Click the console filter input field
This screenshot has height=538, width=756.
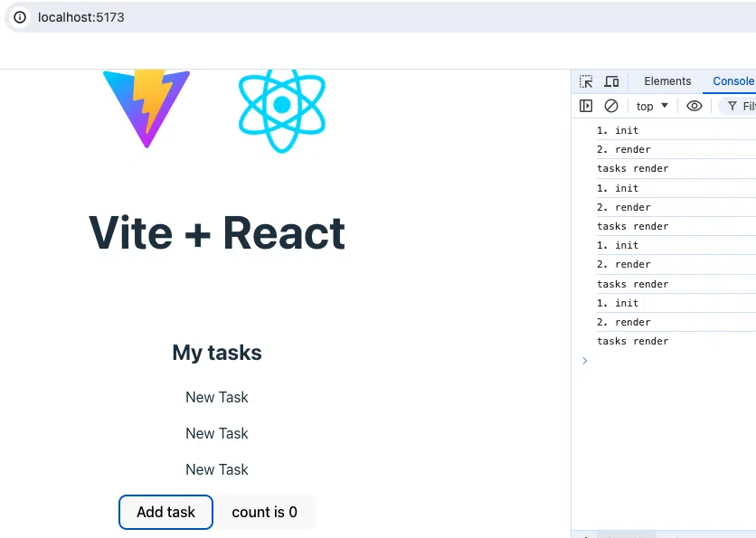point(738,106)
